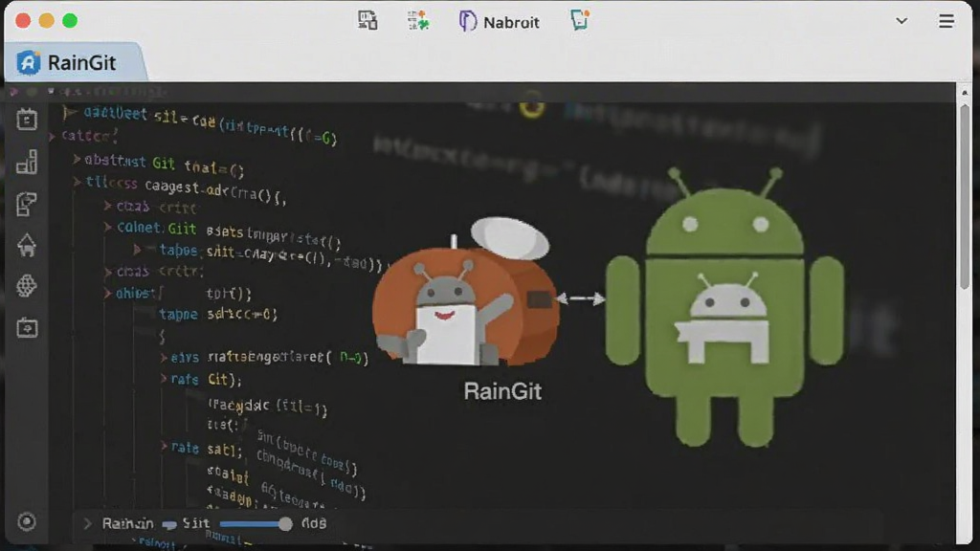The width and height of the screenshot is (980, 551).
Task: Click the 'Raihain' text in bottom bar
Action: coord(127,523)
